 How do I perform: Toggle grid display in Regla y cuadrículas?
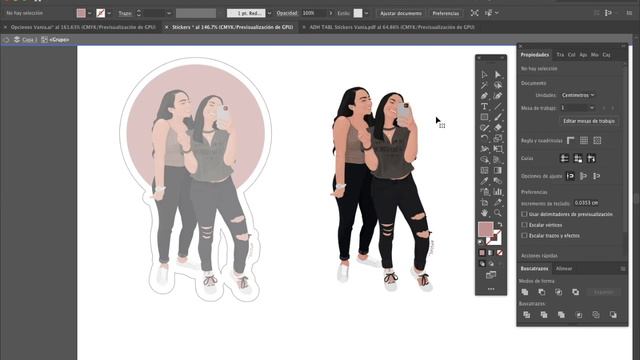click(x=584, y=140)
